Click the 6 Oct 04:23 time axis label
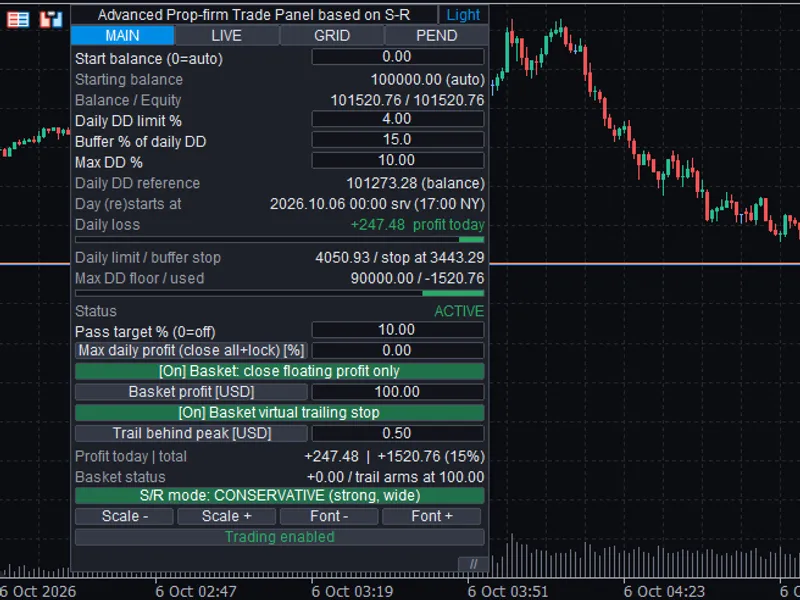Image resolution: width=800 pixels, height=600 pixels. pyautogui.click(x=664, y=592)
